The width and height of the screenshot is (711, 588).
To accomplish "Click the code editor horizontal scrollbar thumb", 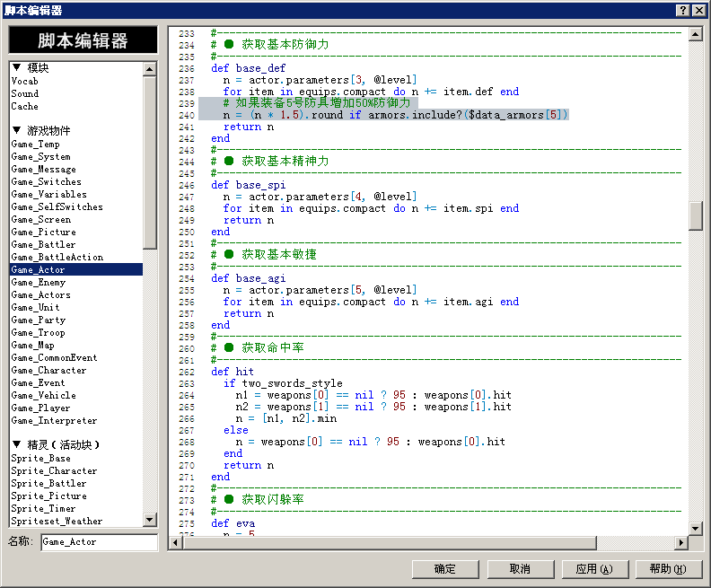I will (390, 542).
